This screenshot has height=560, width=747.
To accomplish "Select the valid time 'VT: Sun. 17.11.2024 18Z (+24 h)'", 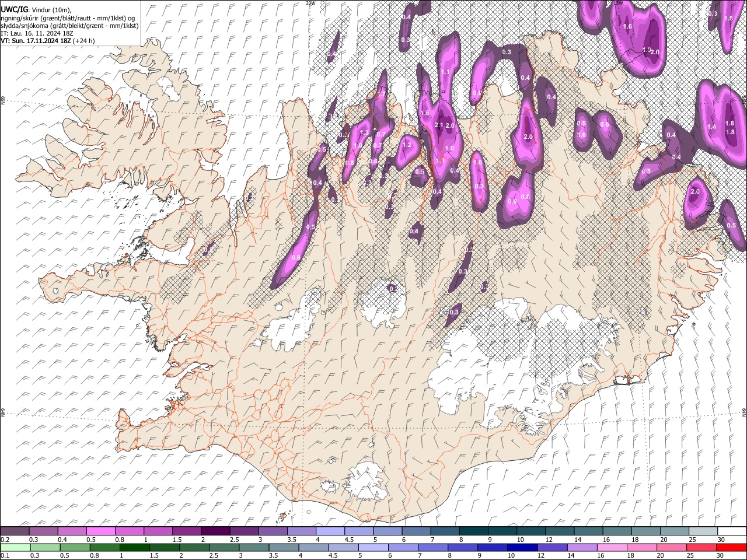I will click(x=47, y=41).
